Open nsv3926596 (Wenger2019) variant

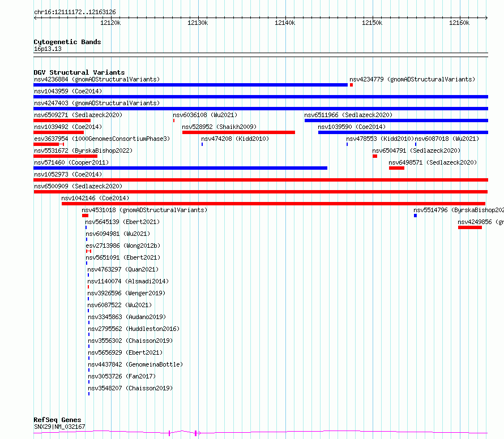126,293
